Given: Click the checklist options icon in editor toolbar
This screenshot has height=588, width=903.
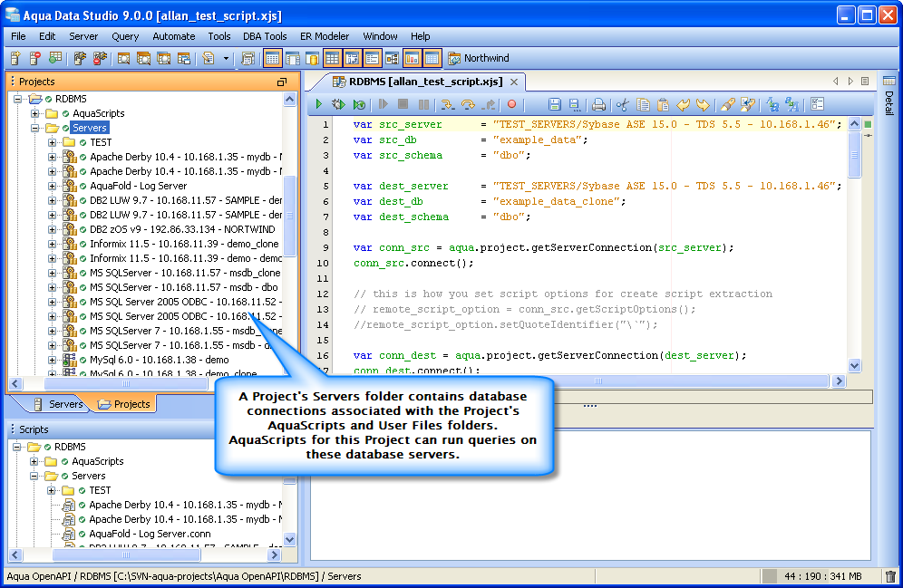Looking at the screenshot, I should coord(817,104).
